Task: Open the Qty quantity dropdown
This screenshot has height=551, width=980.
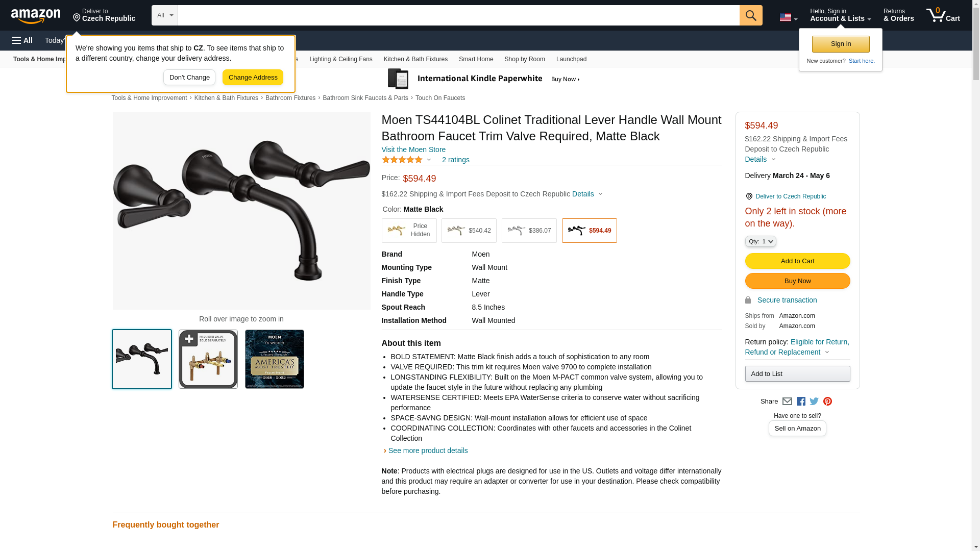Action: 760,241
